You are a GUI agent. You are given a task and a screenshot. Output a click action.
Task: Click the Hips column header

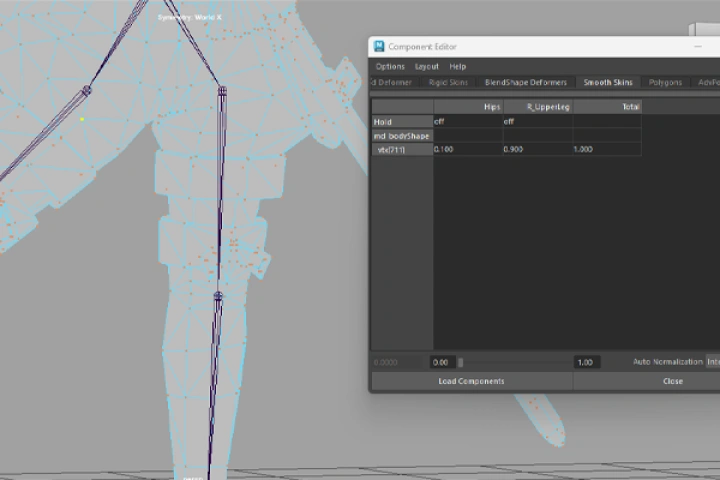click(468, 107)
